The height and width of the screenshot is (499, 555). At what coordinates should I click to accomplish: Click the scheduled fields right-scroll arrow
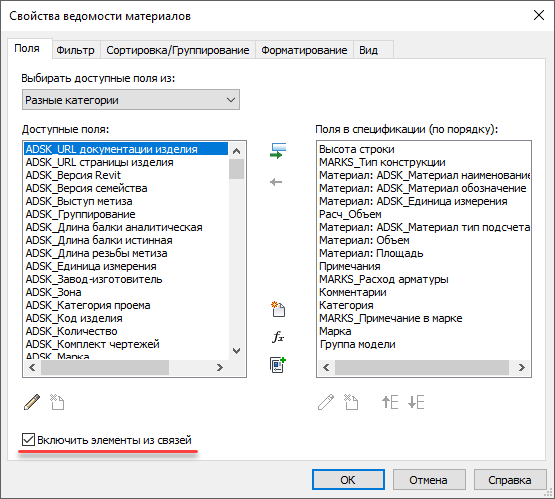coord(521,368)
